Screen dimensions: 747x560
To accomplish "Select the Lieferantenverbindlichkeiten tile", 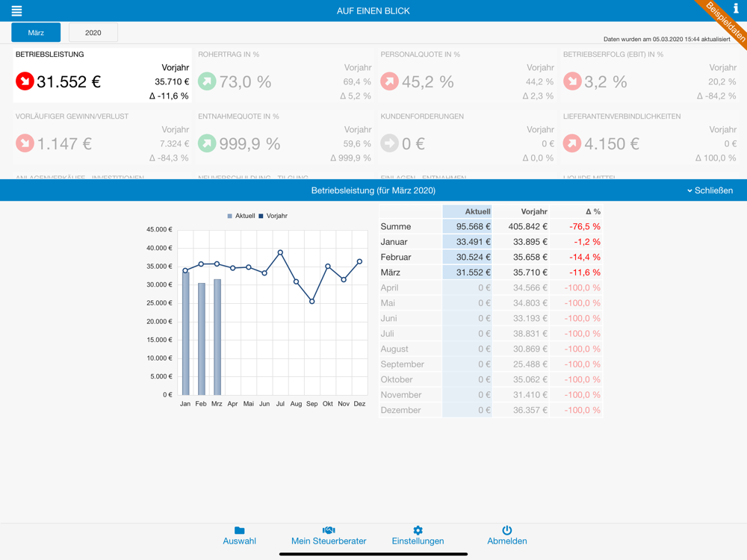I will tap(650, 138).
